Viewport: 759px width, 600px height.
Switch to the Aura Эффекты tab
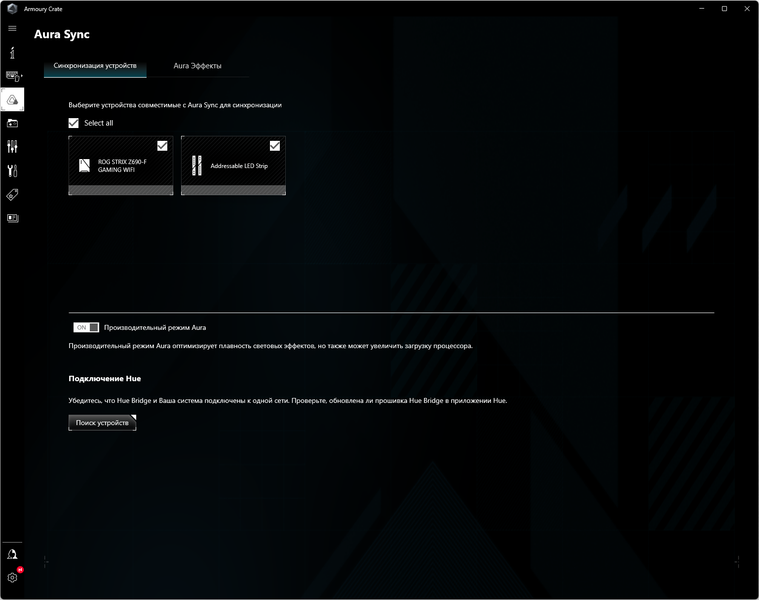(x=197, y=66)
